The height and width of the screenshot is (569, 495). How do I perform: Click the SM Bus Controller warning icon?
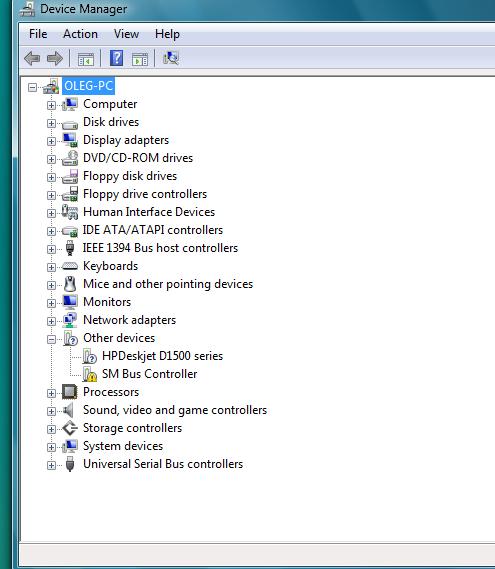tap(89, 374)
